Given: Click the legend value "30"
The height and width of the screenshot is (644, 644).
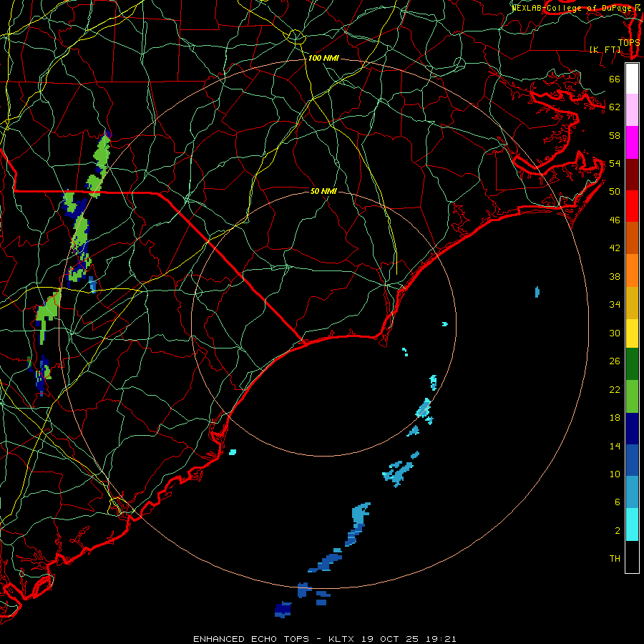Looking at the screenshot, I should 615,333.
